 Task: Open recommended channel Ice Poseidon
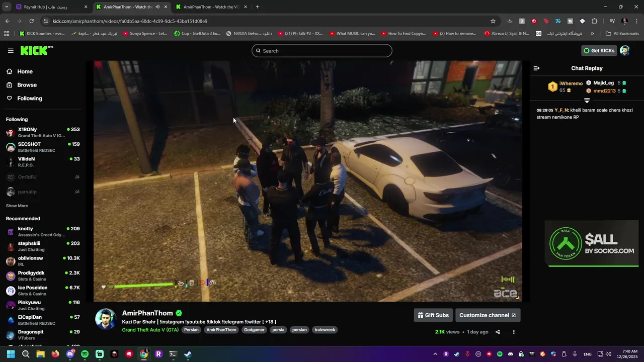pos(43,291)
